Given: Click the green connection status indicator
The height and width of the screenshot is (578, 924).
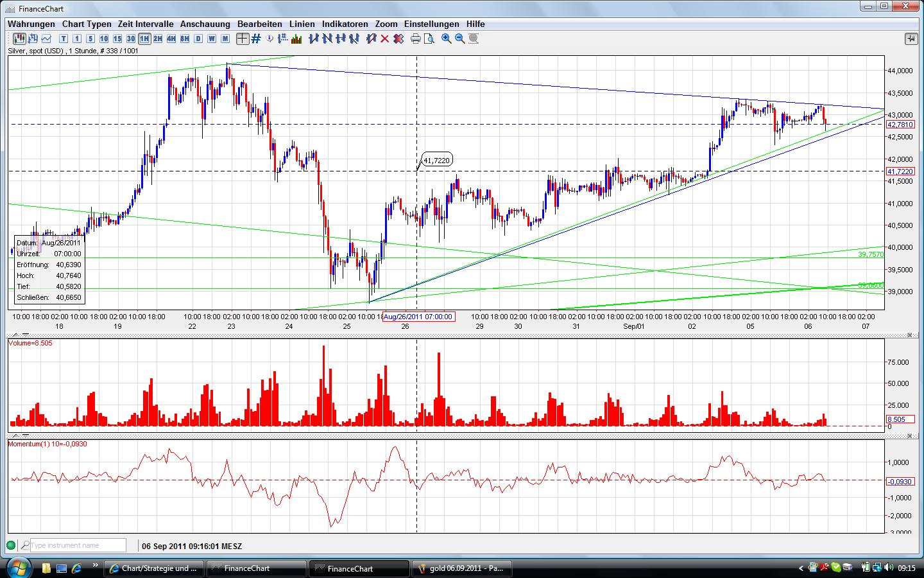Looking at the screenshot, I should click(11, 545).
